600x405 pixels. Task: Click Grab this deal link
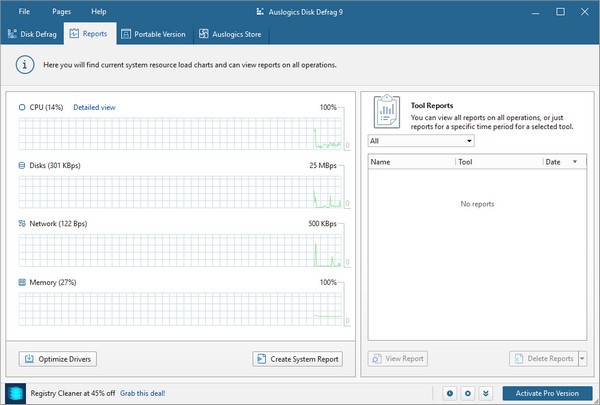click(143, 393)
